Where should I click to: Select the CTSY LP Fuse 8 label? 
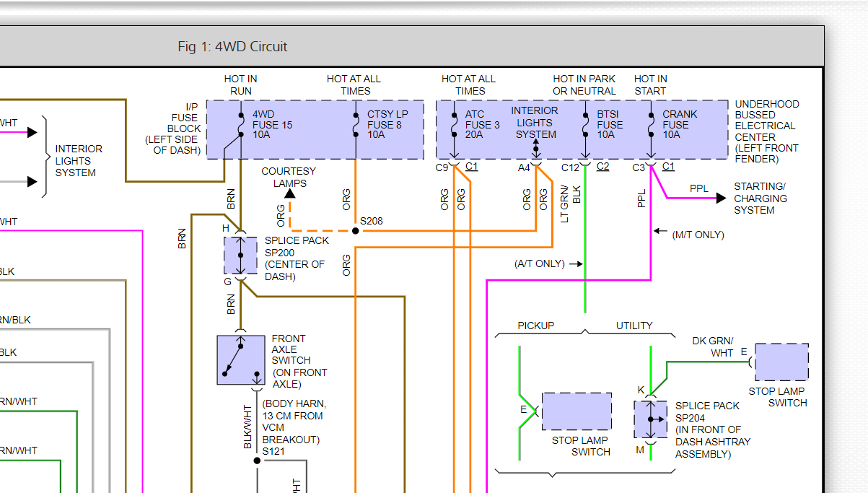click(387, 125)
